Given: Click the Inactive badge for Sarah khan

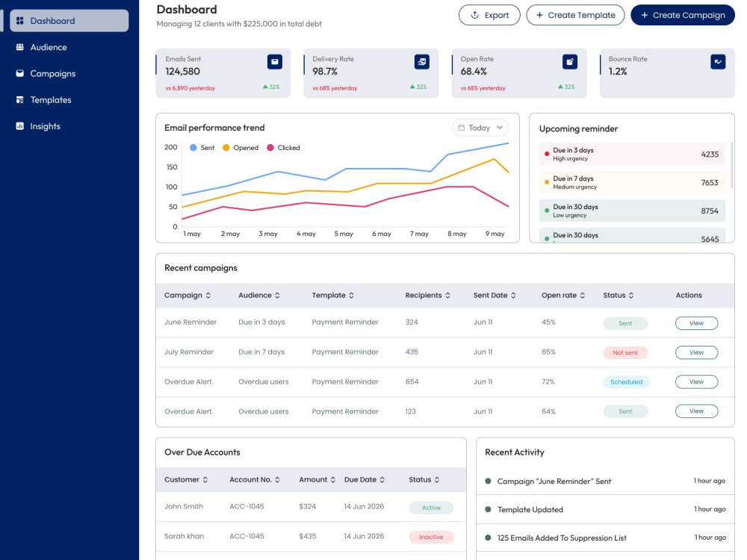Looking at the screenshot, I should pyautogui.click(x=431, y=537).
